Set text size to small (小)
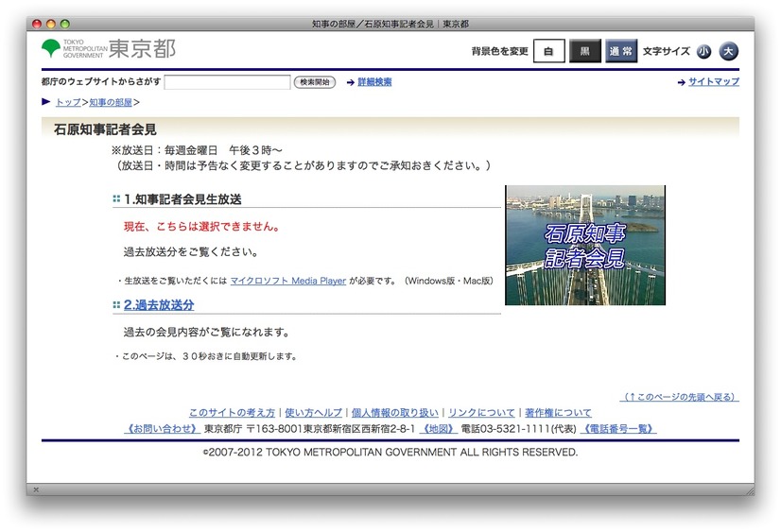This screenshot has height=532, width=781. [x=703, y=51]
